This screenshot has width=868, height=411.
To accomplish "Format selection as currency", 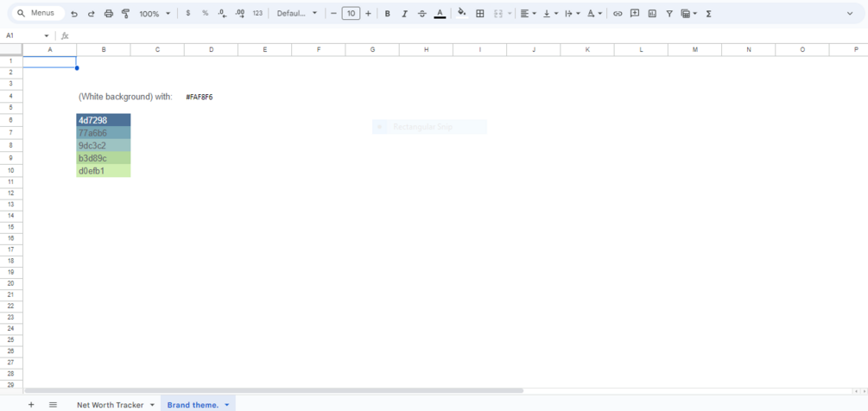I will (x=188, y=13).
